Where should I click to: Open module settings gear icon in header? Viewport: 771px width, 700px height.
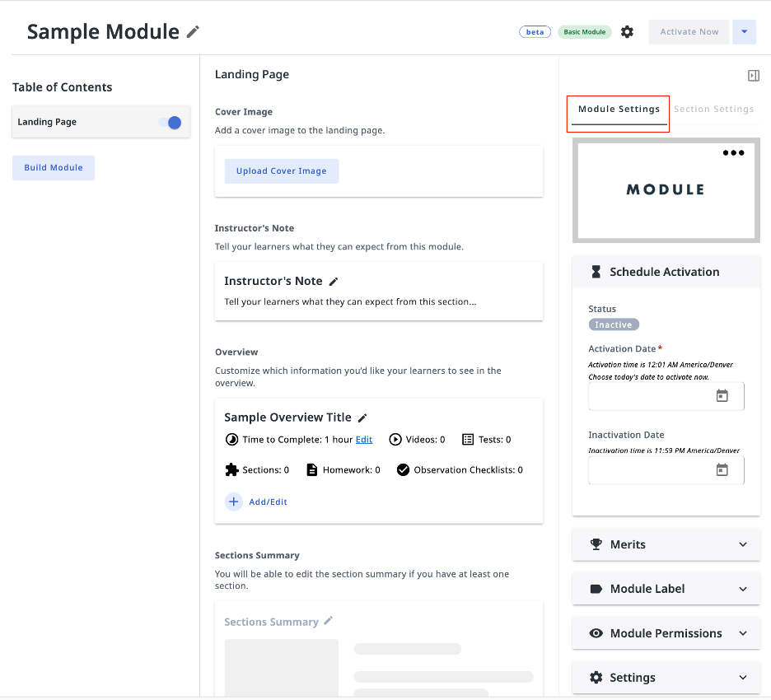click(x=627, y=32)
